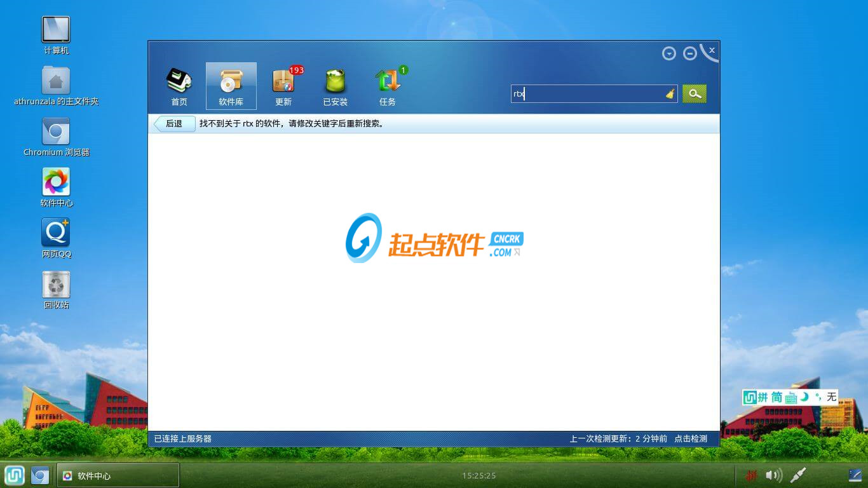Minimize the software center window
This screenshot has height=488, width=868.
690,54
